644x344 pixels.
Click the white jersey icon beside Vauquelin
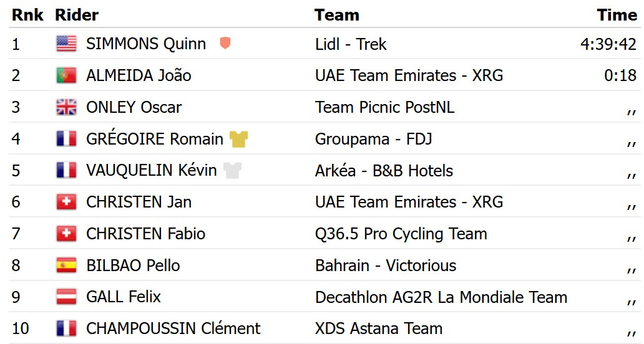click(232, 171)
